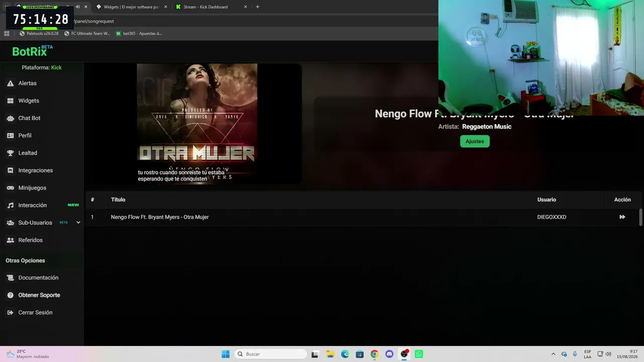The height and width of the screenshot is (362, 644).
Task: Open Microsoft Edge from the taskbar
Action: point(345,354)
